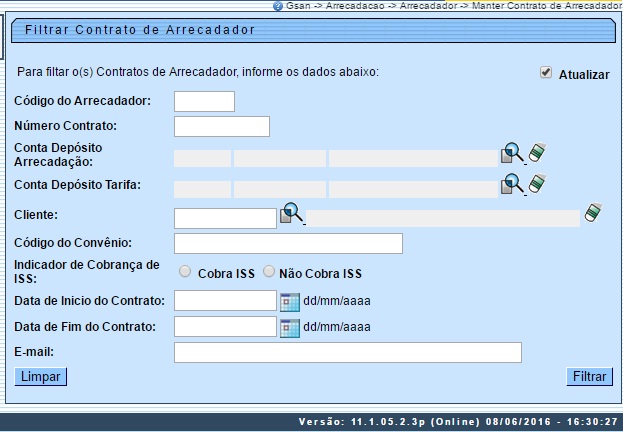Open calendar for Data de Inicio do Contrato
This screenshot has height=432, width=623.
pos(290,302)
